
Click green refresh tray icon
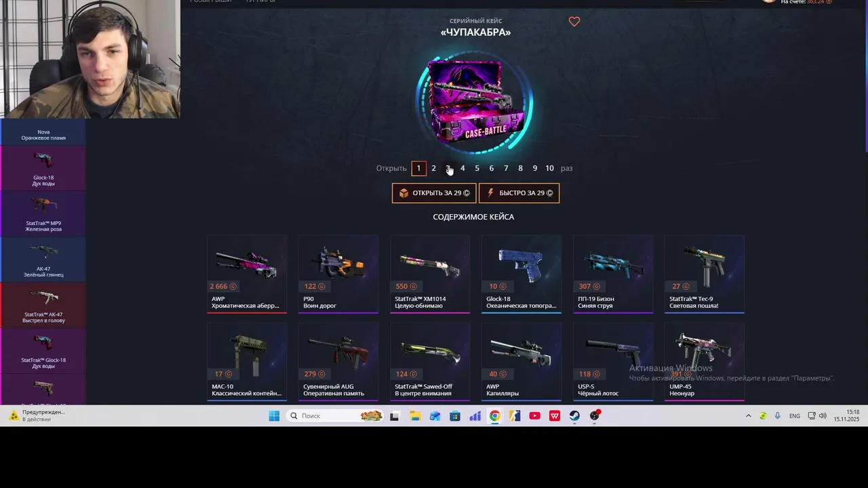(763, 415)
